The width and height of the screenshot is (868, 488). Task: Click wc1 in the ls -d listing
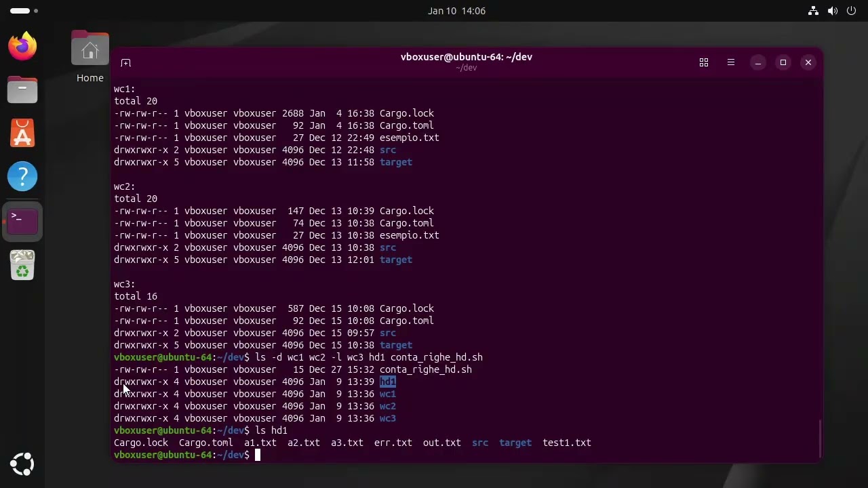[388, 394]
